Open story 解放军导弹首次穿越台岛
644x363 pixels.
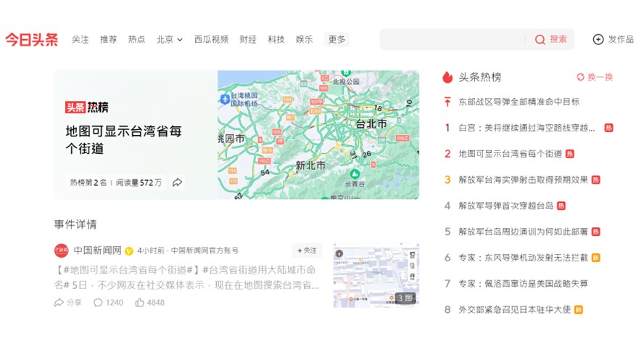point(506,205)
